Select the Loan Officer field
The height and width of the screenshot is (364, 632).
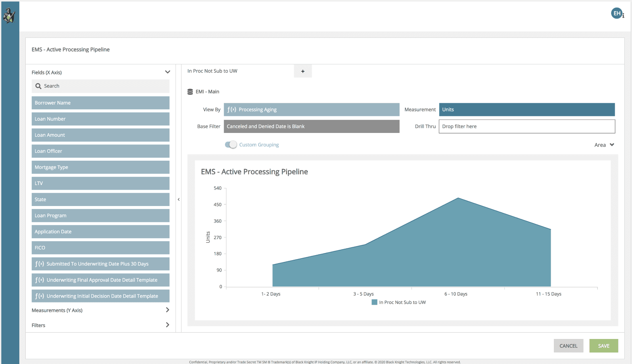pos(100,151)
